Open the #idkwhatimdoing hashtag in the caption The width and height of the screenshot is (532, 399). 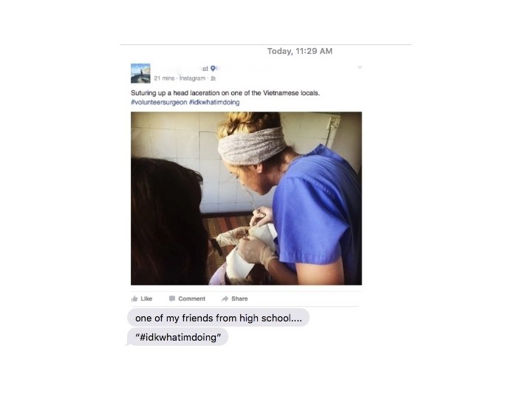214,102
